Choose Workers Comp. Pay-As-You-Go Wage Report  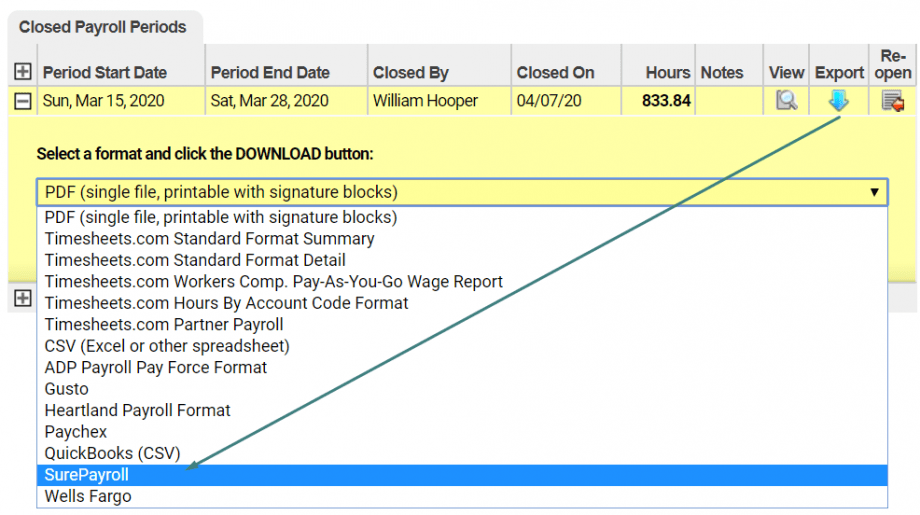click(x=462, y=282)
